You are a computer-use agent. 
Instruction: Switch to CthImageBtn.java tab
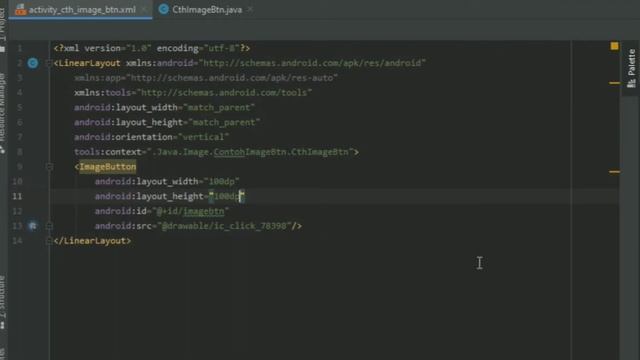click(207, 9)
